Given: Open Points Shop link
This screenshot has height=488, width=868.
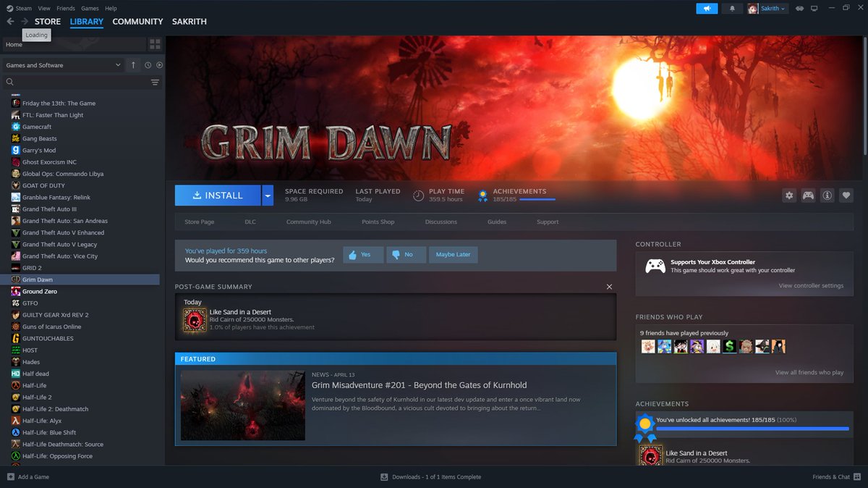Looking at the screenshot, I should click(x=378, y=222).
